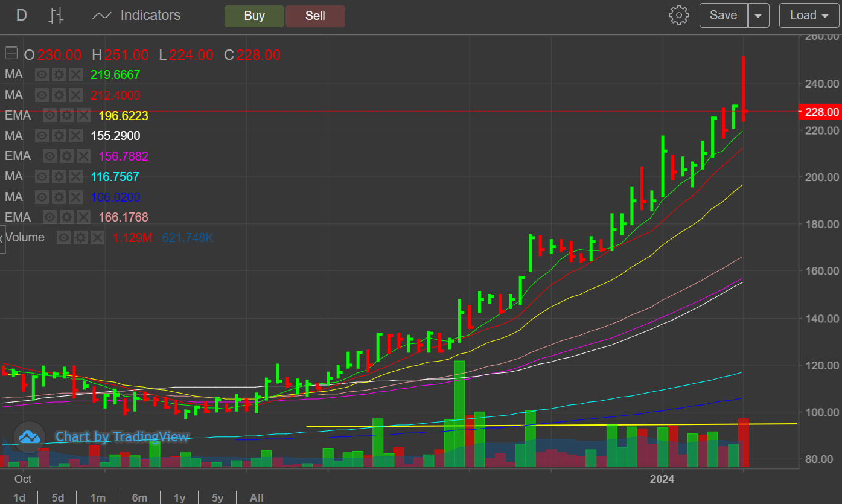Remove the Volume indicator
842x504 pixels.
click(97, 237)
